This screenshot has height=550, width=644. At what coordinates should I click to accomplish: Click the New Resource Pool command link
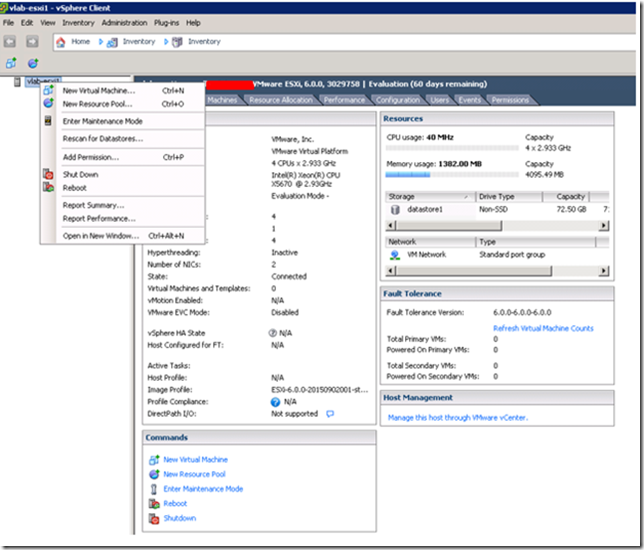194,474
